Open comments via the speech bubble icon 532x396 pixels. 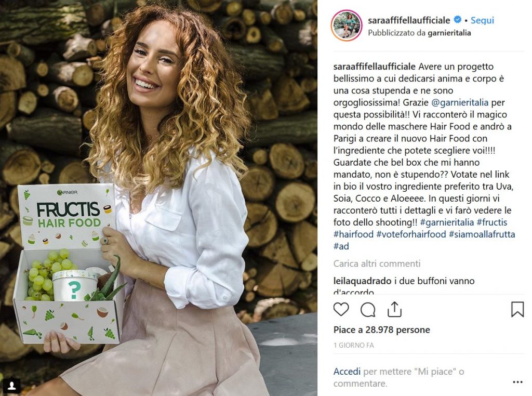click(x=368, y=309)
